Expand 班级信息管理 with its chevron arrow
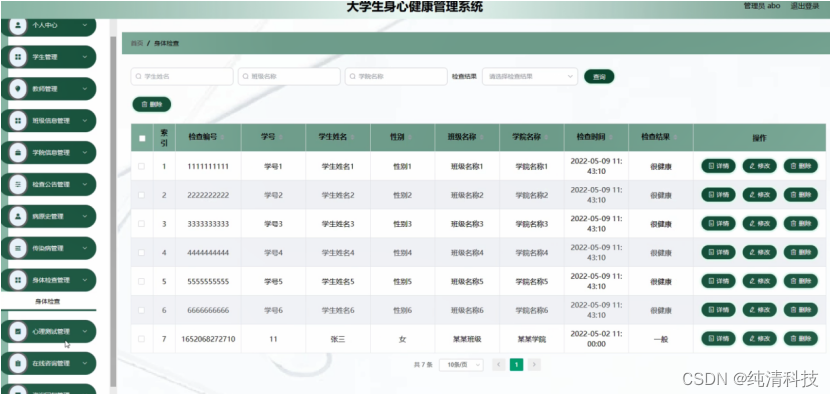 (x=85, y=121)
